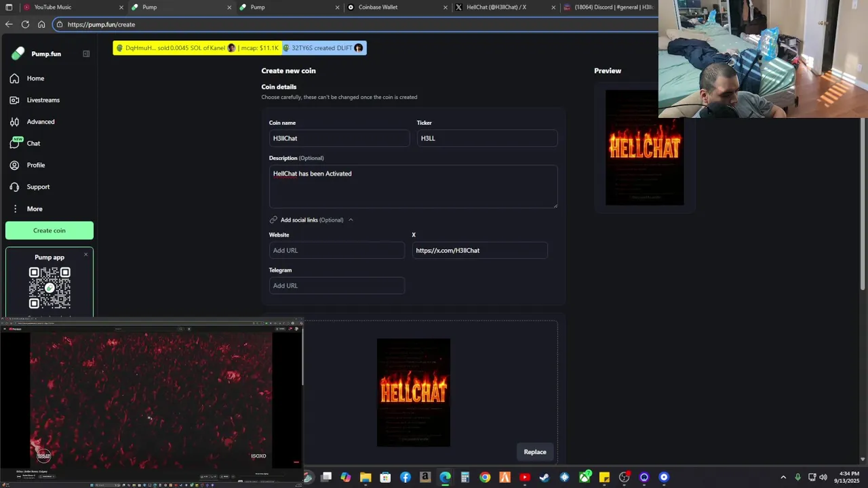This screenshot has height=488, width=868.
Task: Open Steam from the taskbar
Action: (544, 477)
